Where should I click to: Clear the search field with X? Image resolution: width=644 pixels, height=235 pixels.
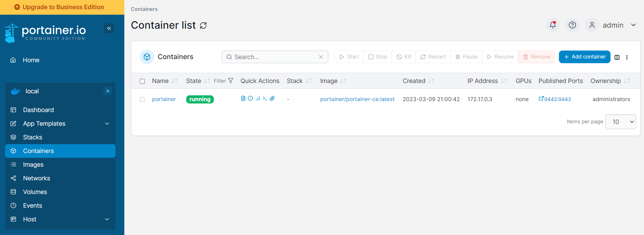click(321, 57)
